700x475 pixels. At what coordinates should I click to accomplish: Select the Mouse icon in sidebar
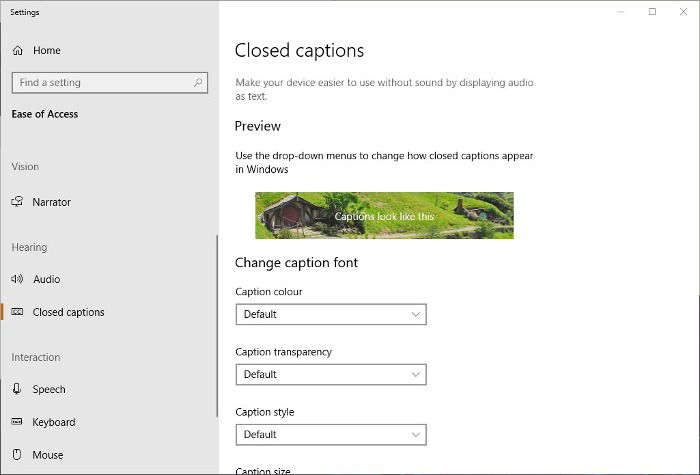pos(17,454)
